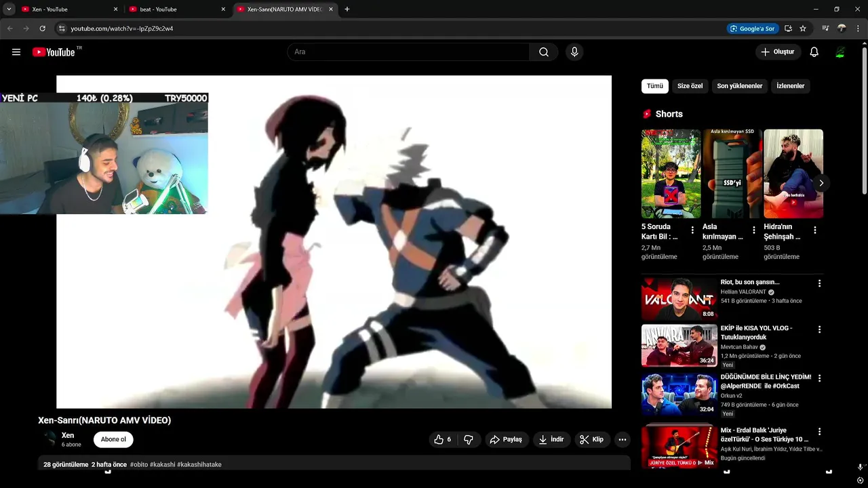Open a new browser tab
This screenshot has height=488, width=868.
[347, 9]
